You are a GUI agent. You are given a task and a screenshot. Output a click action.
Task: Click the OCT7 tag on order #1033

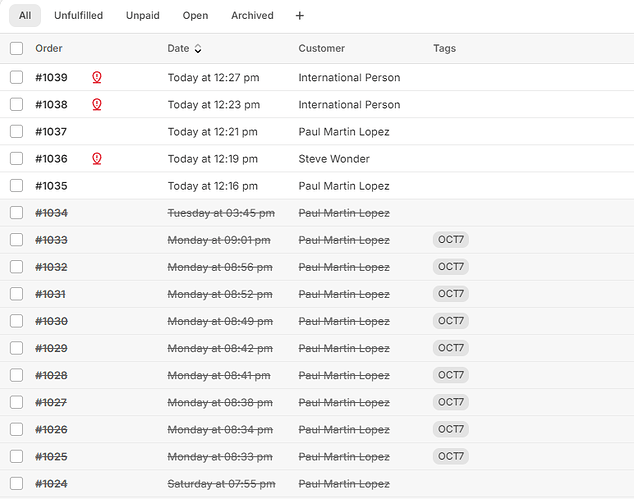[x=451, y=240]
